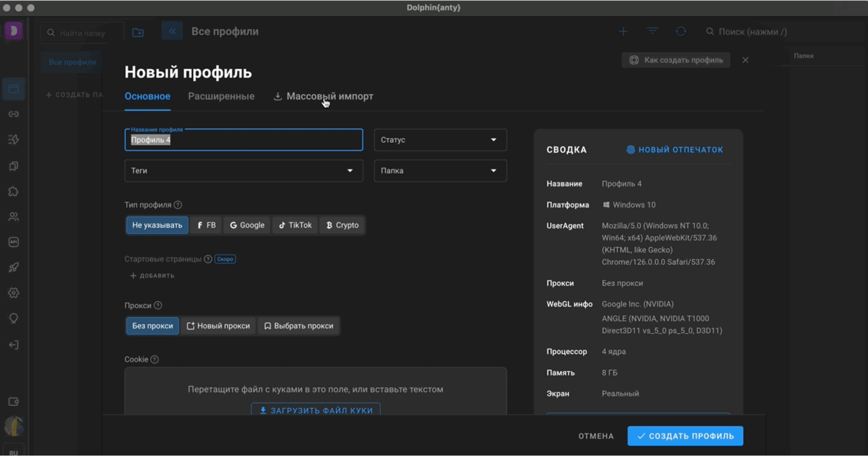Select 'Новый прокси' proxy option
The width and height of the screenshot is (868, 456).
click(x=218, y=326)
